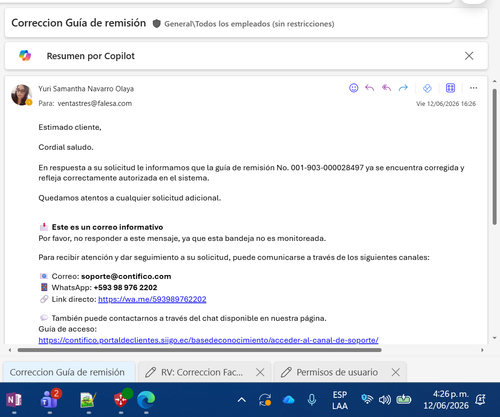The image size is (500, 417).
Task: Open Microsoft Edge from the taskbar
Action: (146, 400)
